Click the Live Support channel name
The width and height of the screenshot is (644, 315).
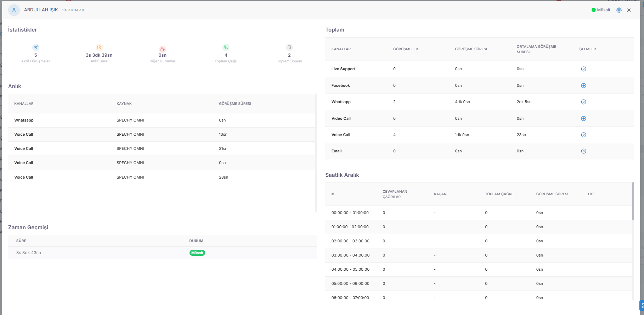(343, 69)
